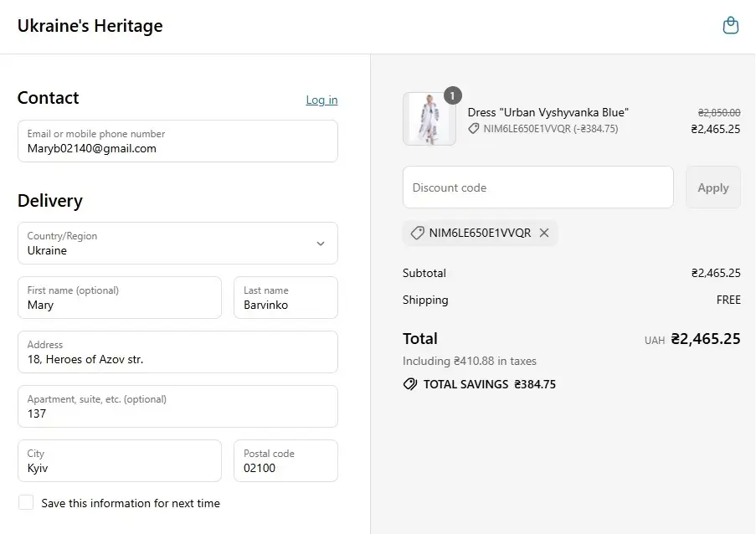Open the Log in link
The image size is (756, 534).
321,99
